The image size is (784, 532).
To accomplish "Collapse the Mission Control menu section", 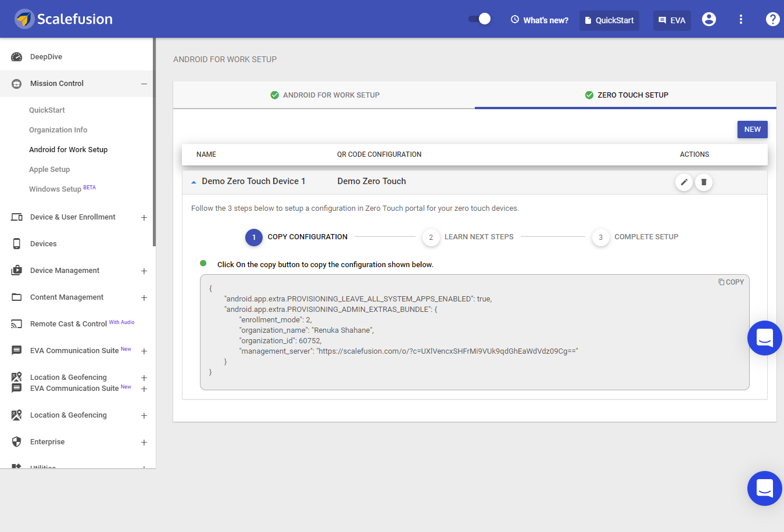I will 145,83.
